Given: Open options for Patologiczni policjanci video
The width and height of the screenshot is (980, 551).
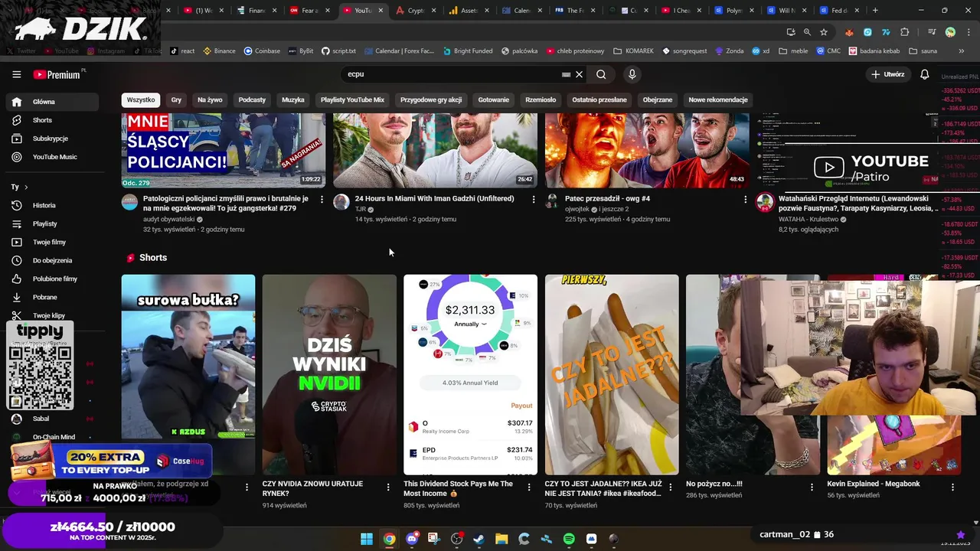Looking at the screenshot, I should (x=322, y=199).
